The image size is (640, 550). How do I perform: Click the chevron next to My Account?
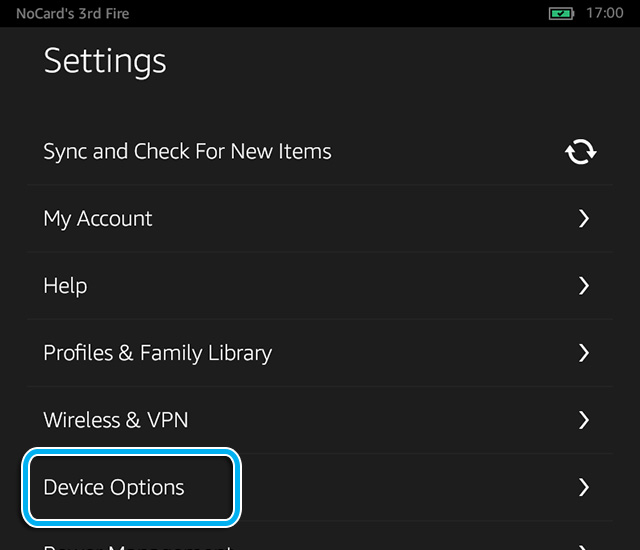pyautogui.click(x=584, y=219)
